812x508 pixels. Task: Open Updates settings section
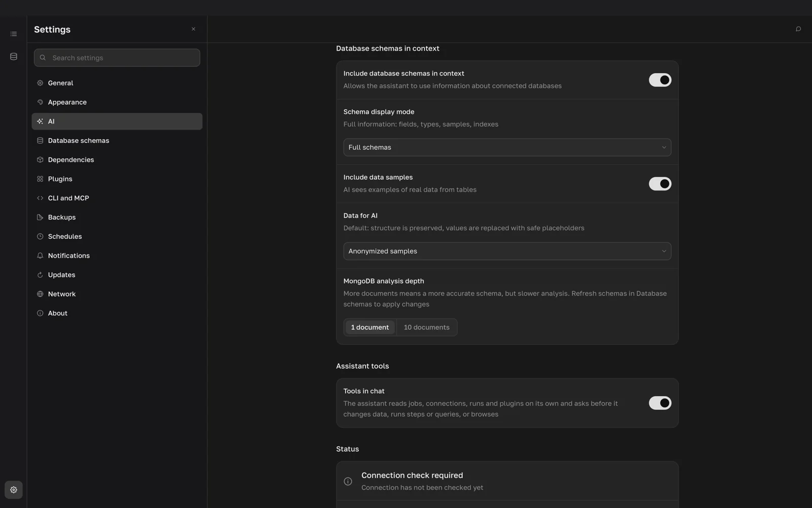point(117,275)
